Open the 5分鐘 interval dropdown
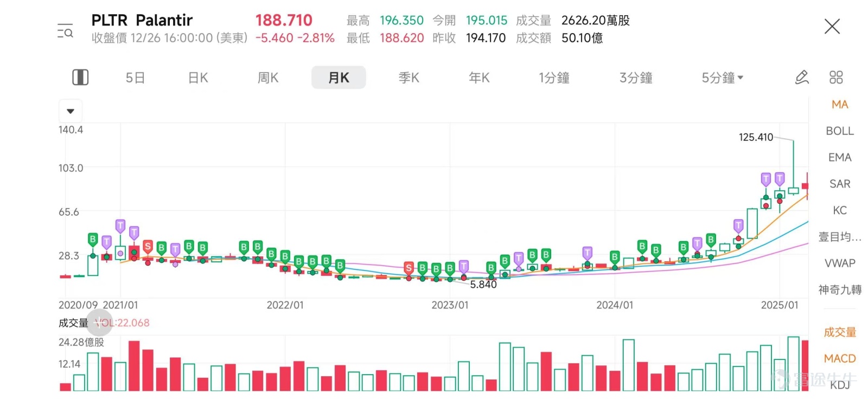 point(722,78)
